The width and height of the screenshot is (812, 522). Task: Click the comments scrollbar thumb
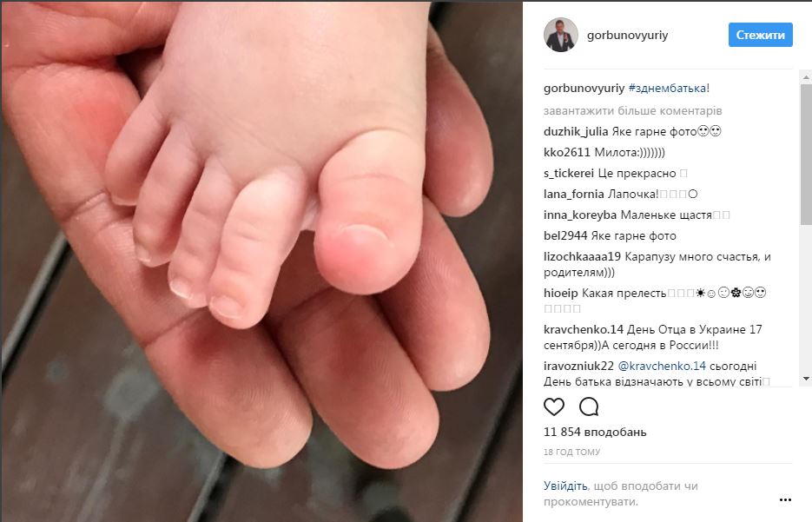tap(806, 155)
